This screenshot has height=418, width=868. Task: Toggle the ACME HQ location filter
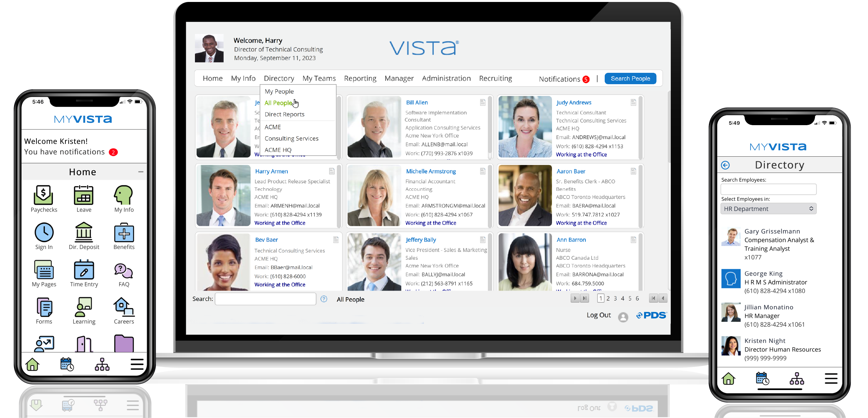click(277, 150)
